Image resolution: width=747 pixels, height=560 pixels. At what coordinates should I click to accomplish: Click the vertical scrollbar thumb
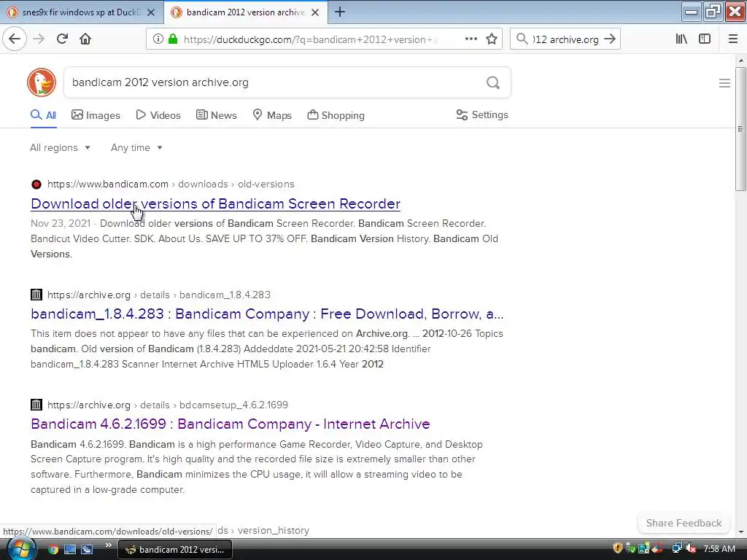coord(740,130)
